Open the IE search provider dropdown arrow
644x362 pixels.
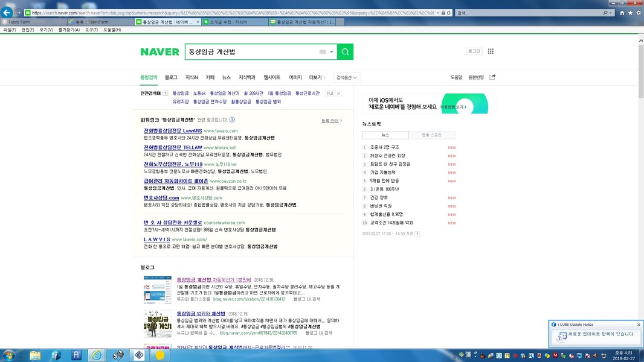pyautogui.click(x=611, y=13)
